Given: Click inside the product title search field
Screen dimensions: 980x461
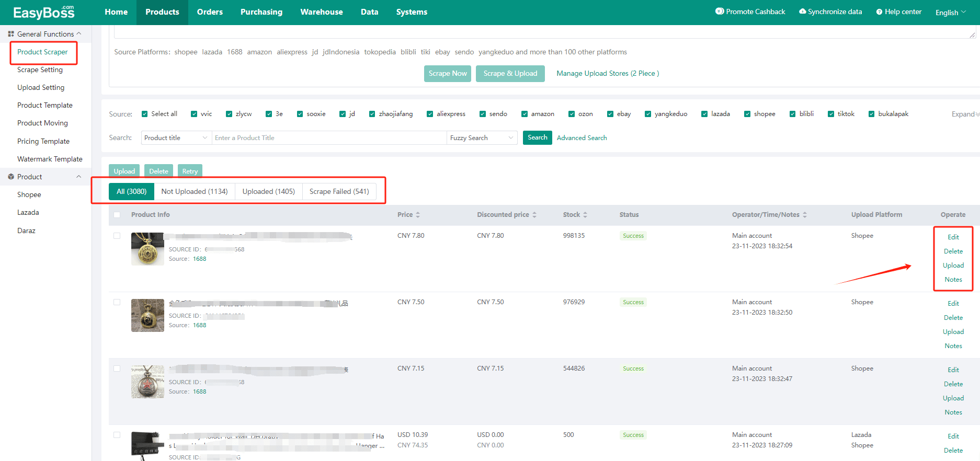Looking at the screenshot, I should pyautogui.click(x=329, y=137).
